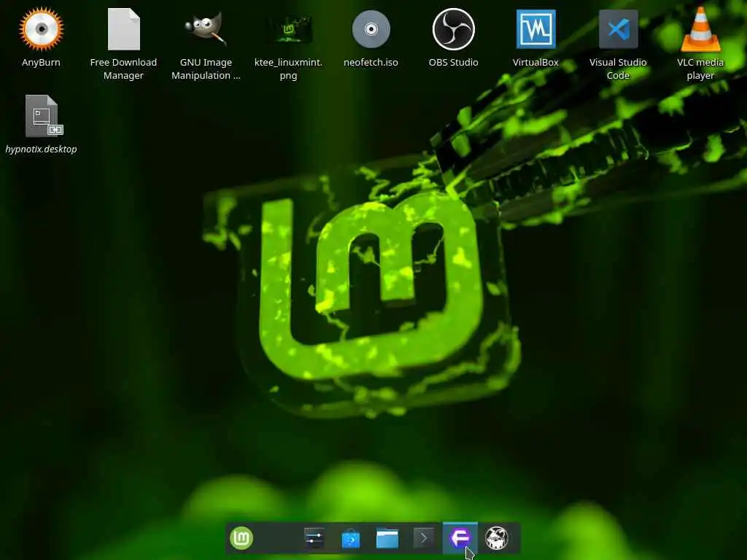Screen dimensions: 747x560
Task: Click the highlighted purple hexagon app in dock
Action: click(x=460, y=538)
